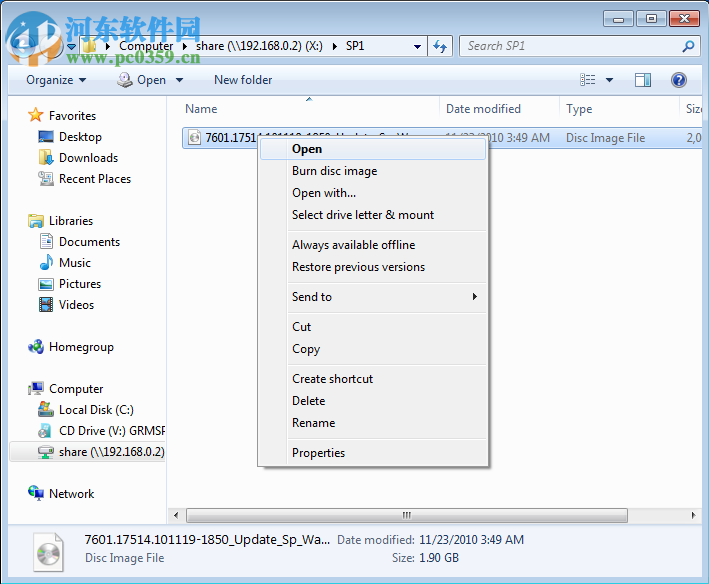
Task: Click share (\\192.168.0.2) (X:) in breadcrumb
Action: coord(259,46)
